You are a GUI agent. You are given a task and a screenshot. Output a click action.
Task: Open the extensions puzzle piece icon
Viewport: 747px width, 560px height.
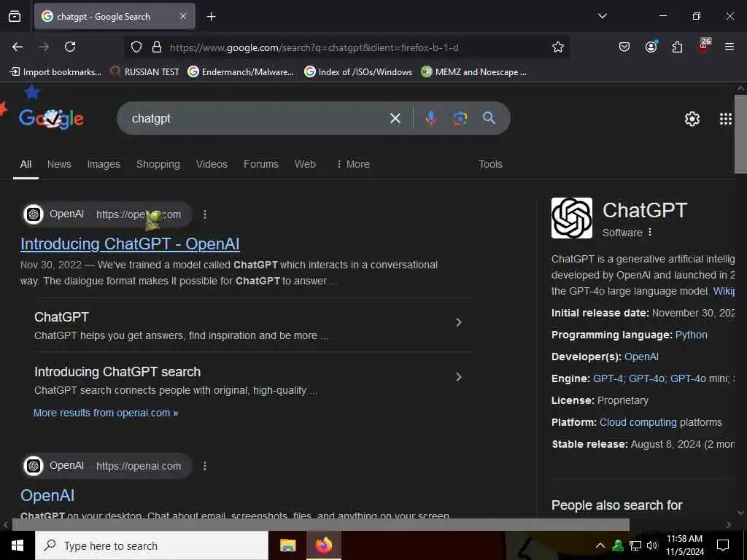click(x=677, y=47)
